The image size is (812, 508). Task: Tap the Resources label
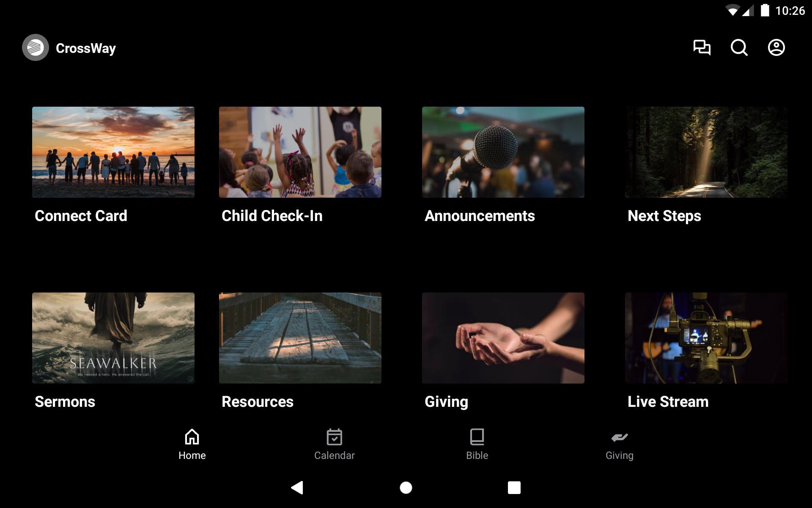click(x=257, y=402)
